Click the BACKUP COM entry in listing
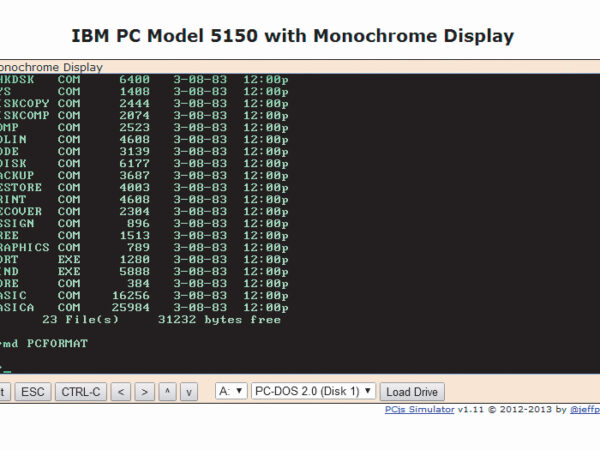The image size is (600, 450). click(x=140, y=175)
